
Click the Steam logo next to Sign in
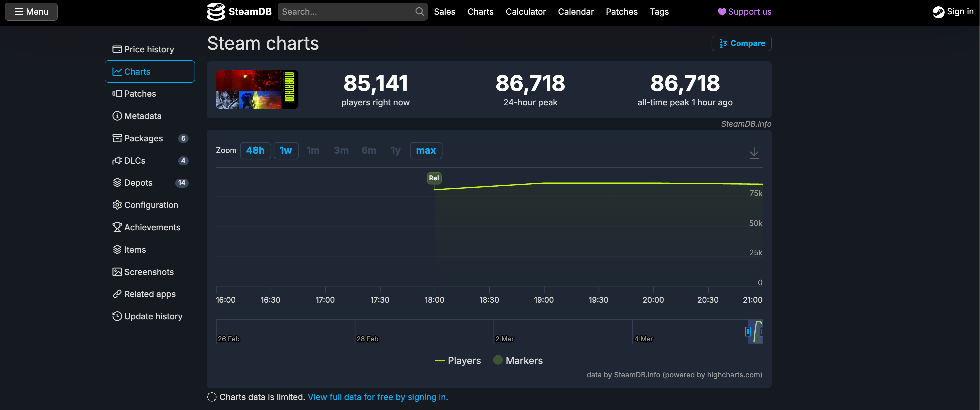point(938,12)
